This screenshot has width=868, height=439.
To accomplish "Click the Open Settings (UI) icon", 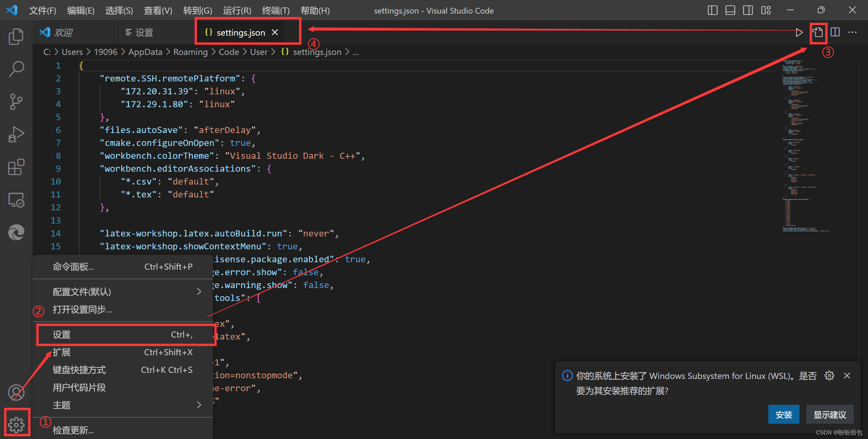I will tap(818, 32).
